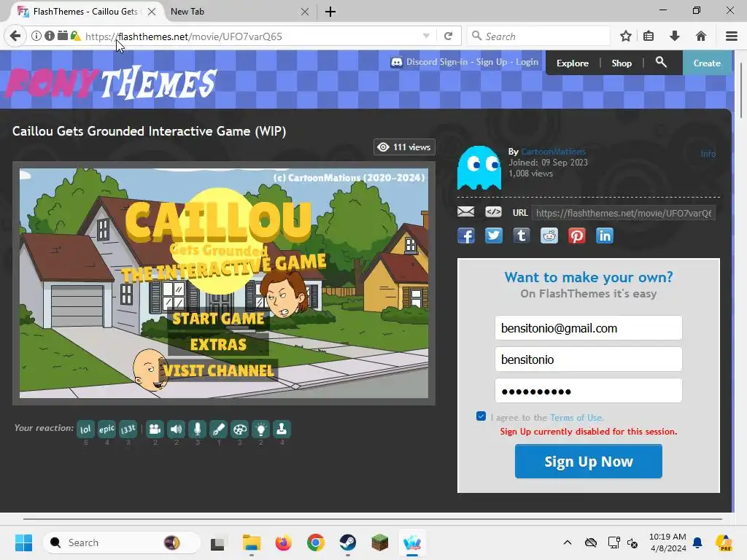Click the Login link in header
Screen dimensions: 747x560
pyautogui.click(x=527, y=62)
